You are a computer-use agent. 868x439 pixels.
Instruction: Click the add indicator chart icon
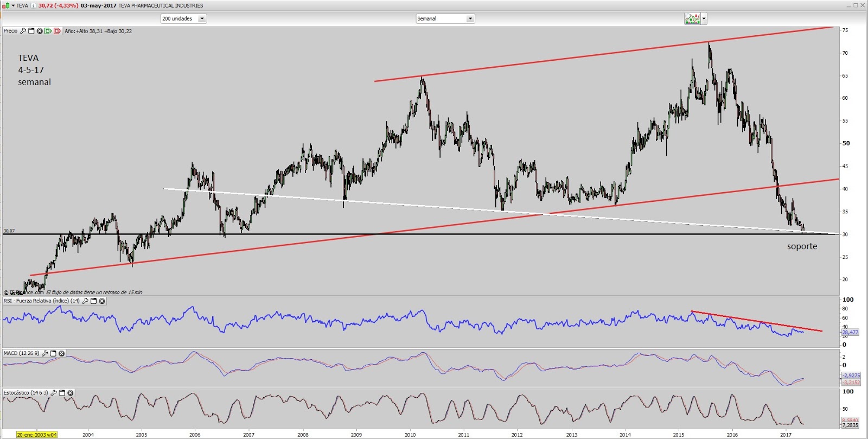[692, 18]
